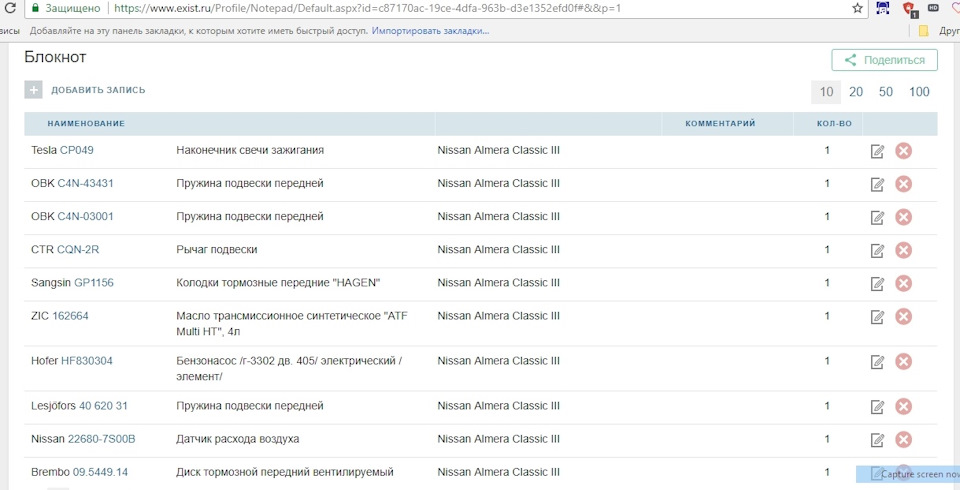Bookmark this page with the star icon
Screen dimensions: 960x490
pyautogui.click(x=858, y=9)
